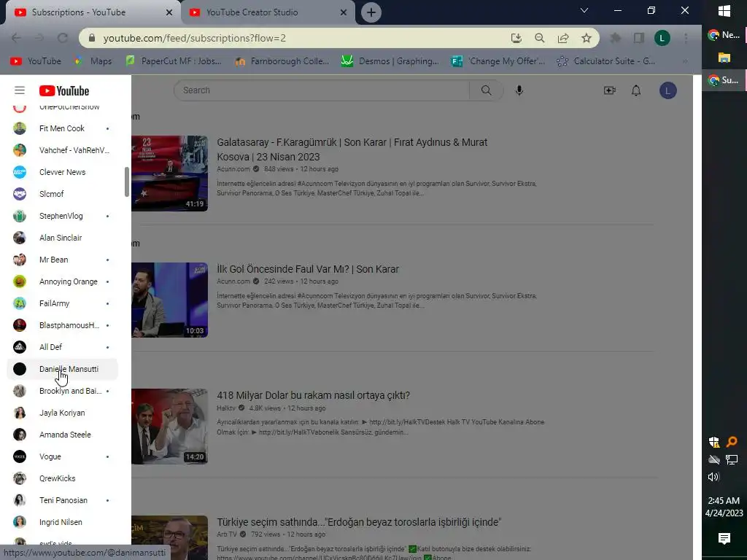747x560 pixels.
Task: Open the Clevver News channel
Action: click(x=62, y=172)
